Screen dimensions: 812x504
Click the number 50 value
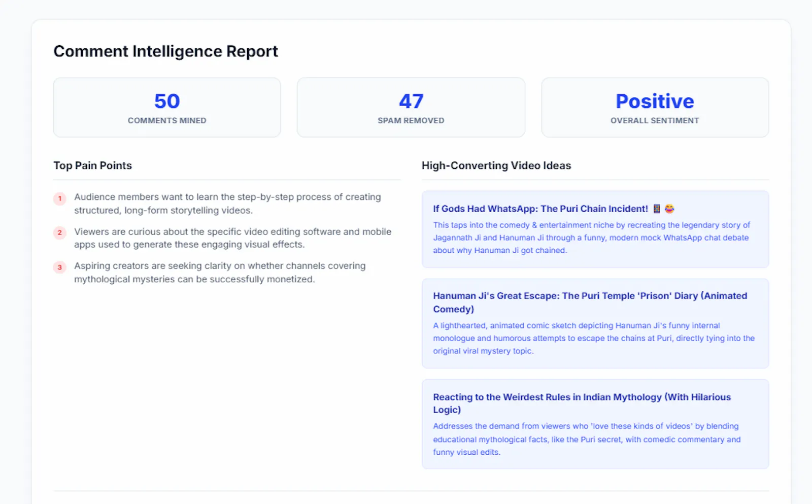tap(167, 101)
